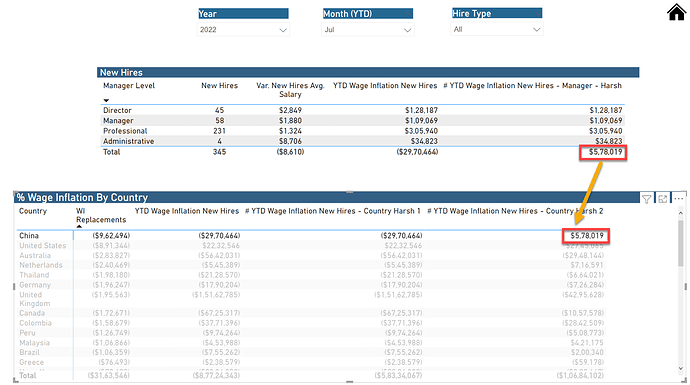Click the sort arrow under WI Replacements
The image size is (690, 385).
pyautogui.click(x=79, y=226)
